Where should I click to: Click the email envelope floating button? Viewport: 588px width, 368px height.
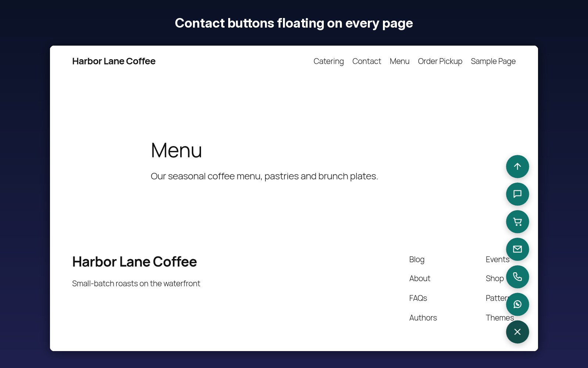click(517, 249)
